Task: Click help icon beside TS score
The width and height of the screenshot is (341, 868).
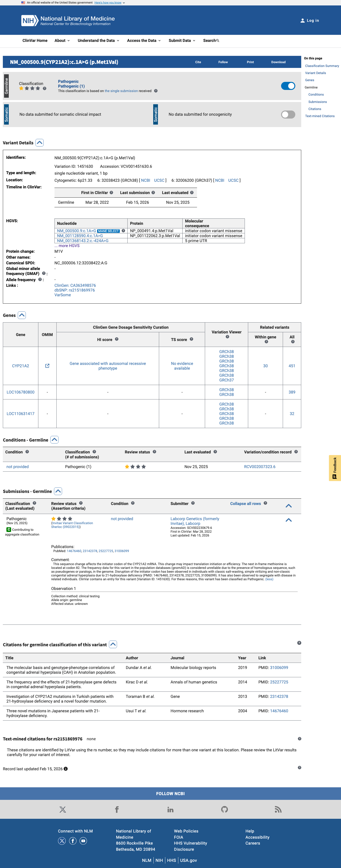Action: 191,339
